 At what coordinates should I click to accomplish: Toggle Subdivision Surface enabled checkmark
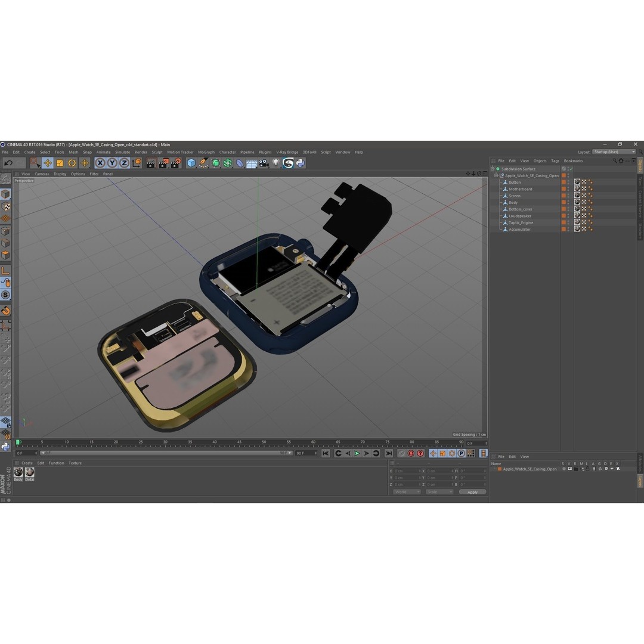(571, 169)
